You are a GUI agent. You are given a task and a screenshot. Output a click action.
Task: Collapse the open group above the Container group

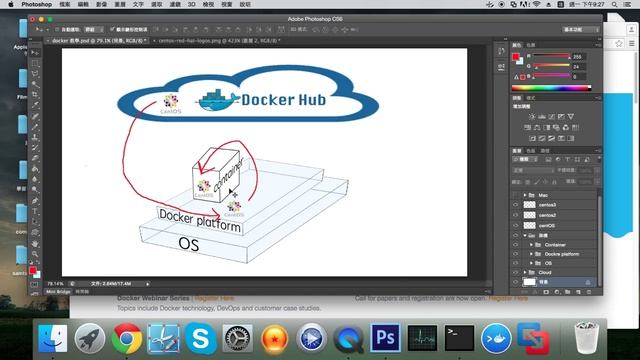525,236
